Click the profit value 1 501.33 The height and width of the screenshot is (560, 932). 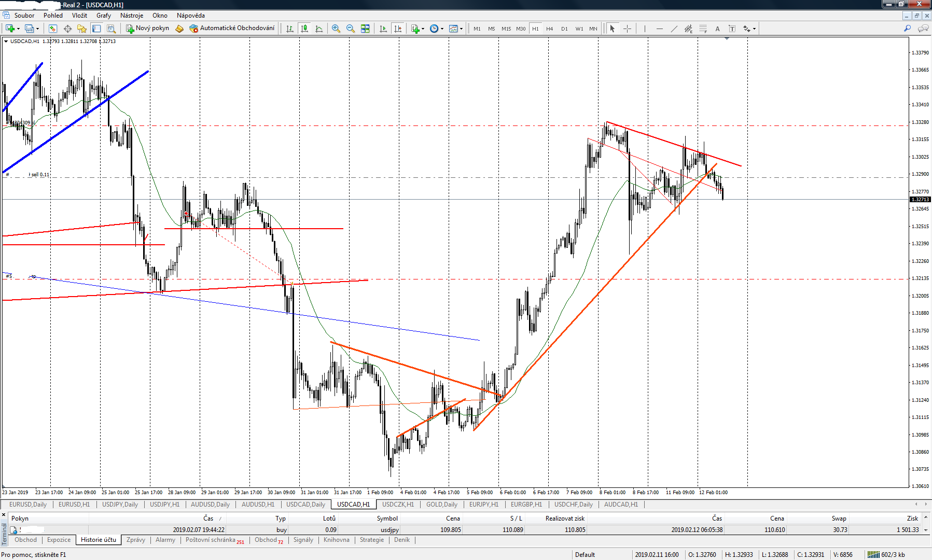point(908,530)
